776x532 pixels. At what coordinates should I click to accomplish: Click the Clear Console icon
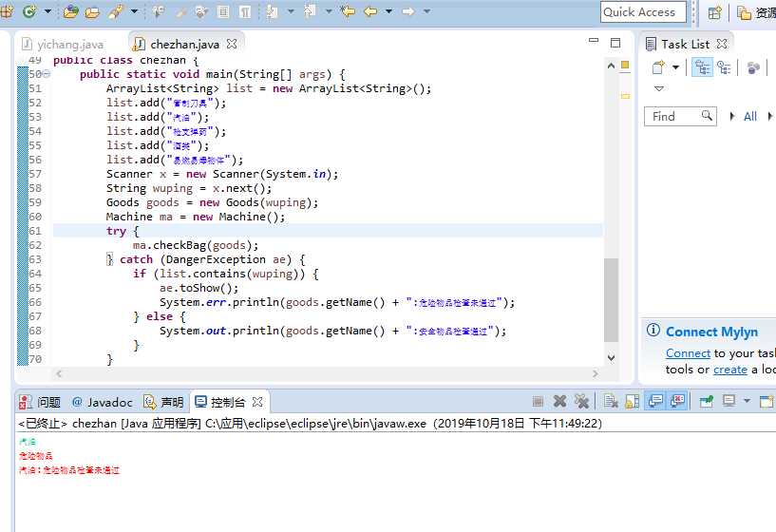(x=611, y=401)
